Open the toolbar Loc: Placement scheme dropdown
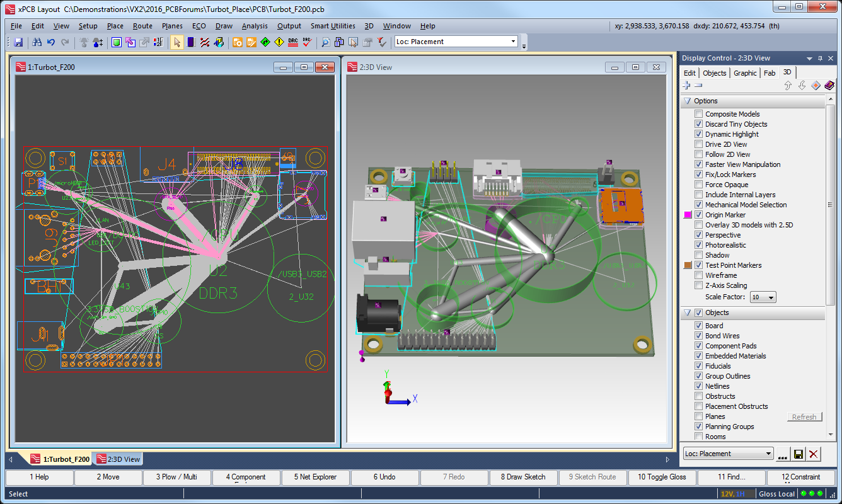842x504 pixels. click(x=513, y=42)
